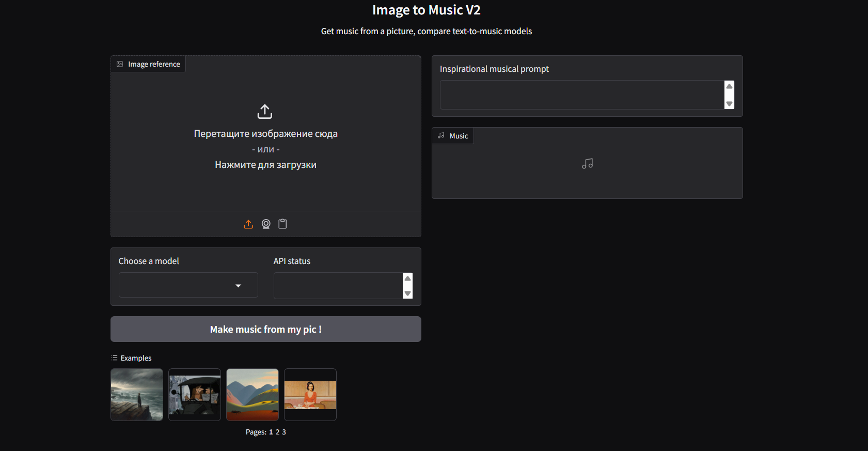Click the Music panel label icon
This screenshot has height=451, width=868.
click(441, 136)
